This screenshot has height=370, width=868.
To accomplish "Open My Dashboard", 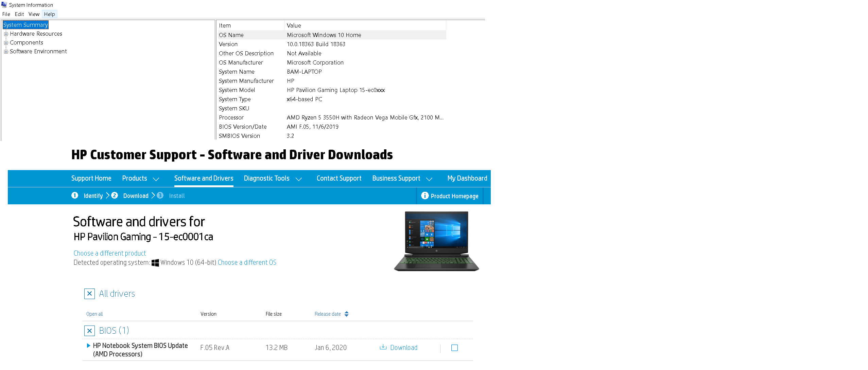I will click(467, 178).
